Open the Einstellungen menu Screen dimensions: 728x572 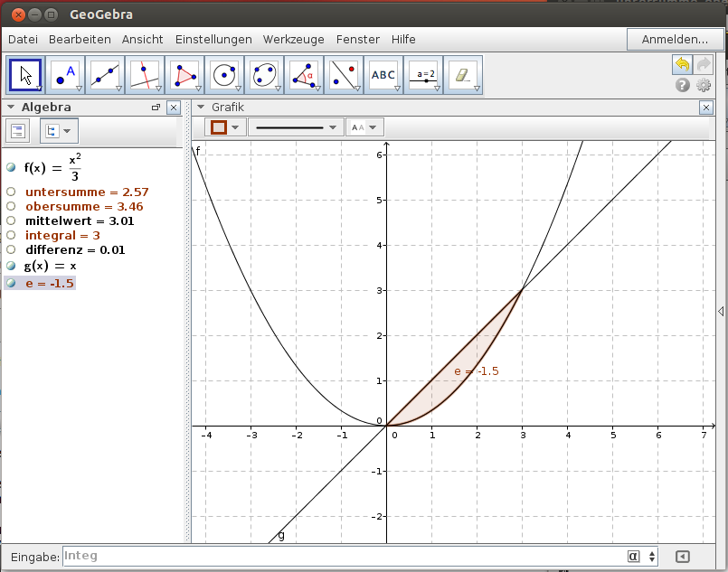[x=213, y=40]
